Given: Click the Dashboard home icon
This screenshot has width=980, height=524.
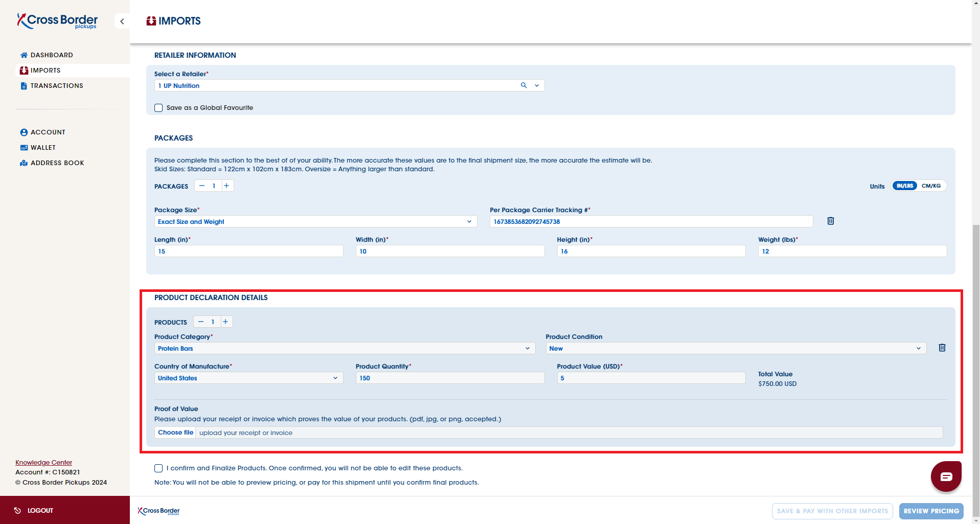Looking at the screenshot, I should (24, 55).
